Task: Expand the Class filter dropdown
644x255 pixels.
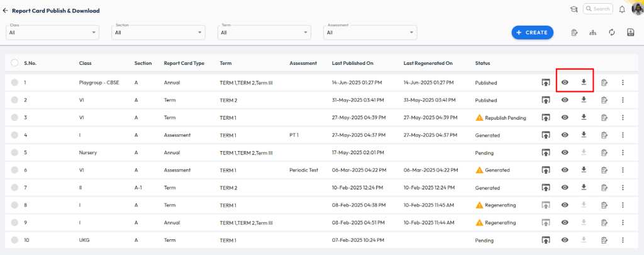Action: click(x=53, y=32)
